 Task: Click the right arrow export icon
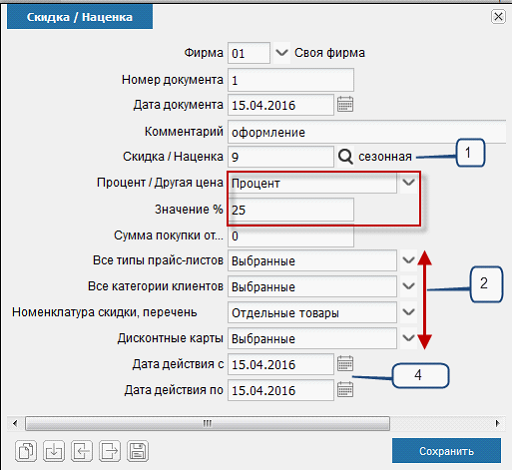pos(110,451)
